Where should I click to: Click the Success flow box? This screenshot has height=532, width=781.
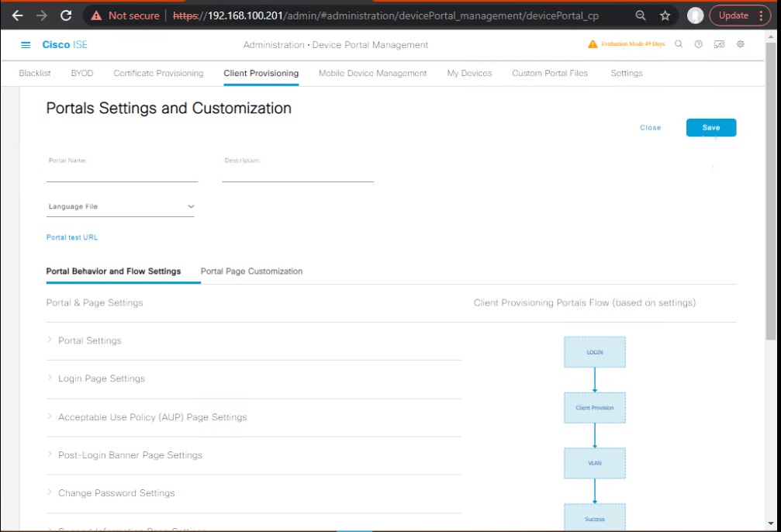coord(595,517)
